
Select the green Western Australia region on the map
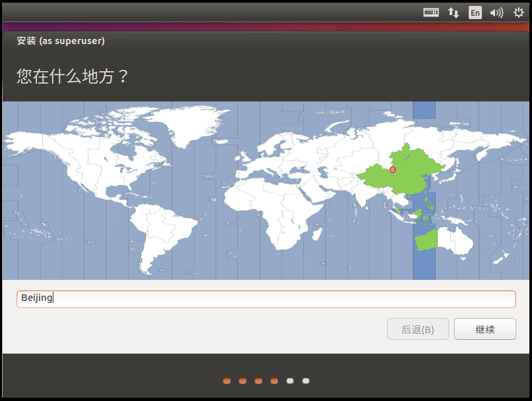(x=427, y=240)
